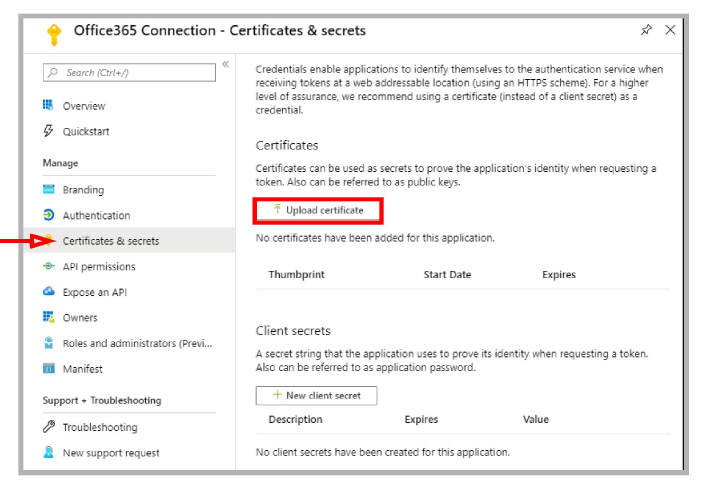Open the Branding settings
The image size is (707, 491).
pos(83,190)
